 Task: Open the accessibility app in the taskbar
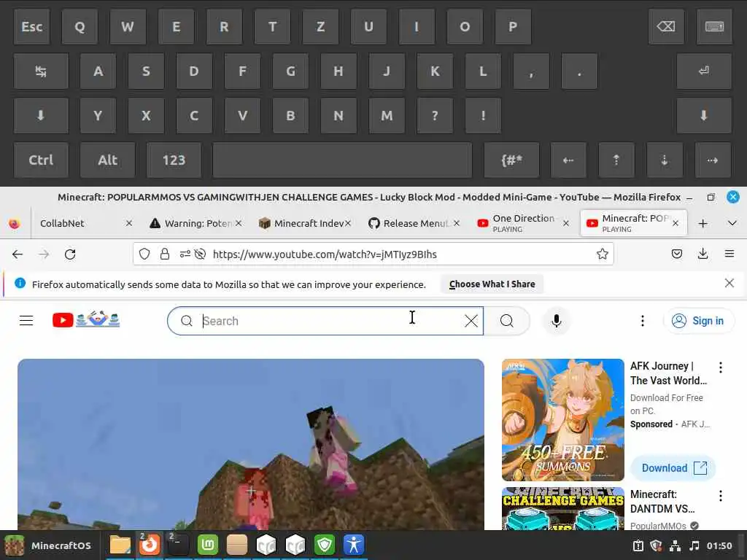[x=354, y=545]
